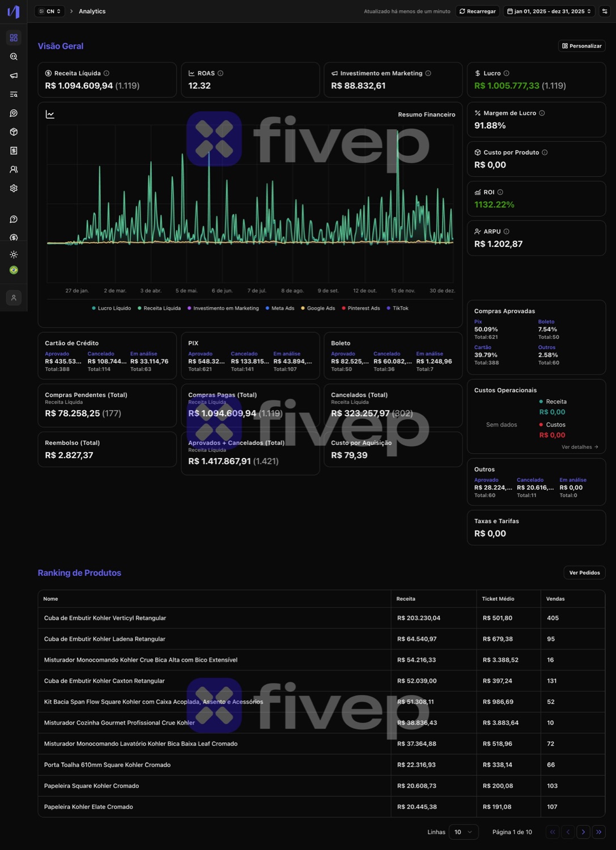The width and height of the screenshot is (616, 850).
Task: Click the Brazil flag language icon
Action: (14, 270)
